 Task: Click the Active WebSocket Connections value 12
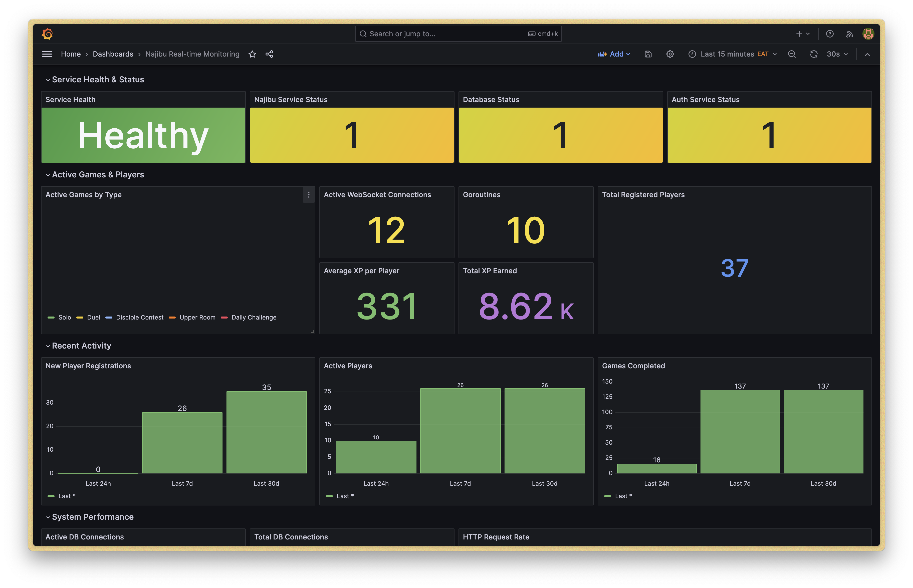386,230
